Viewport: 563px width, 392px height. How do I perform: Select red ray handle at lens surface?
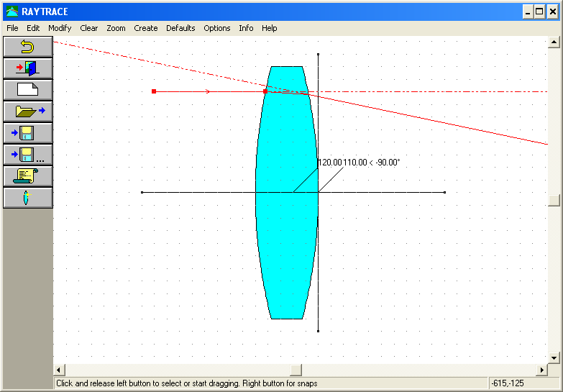pos(265,91)
